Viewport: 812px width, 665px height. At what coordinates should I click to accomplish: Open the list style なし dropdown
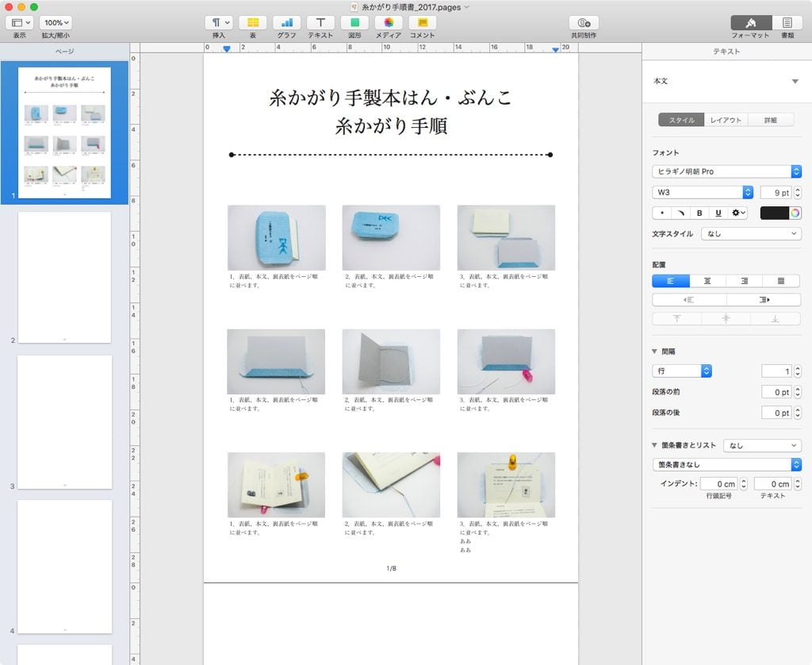pyautogui.click(x=762, y=445)
